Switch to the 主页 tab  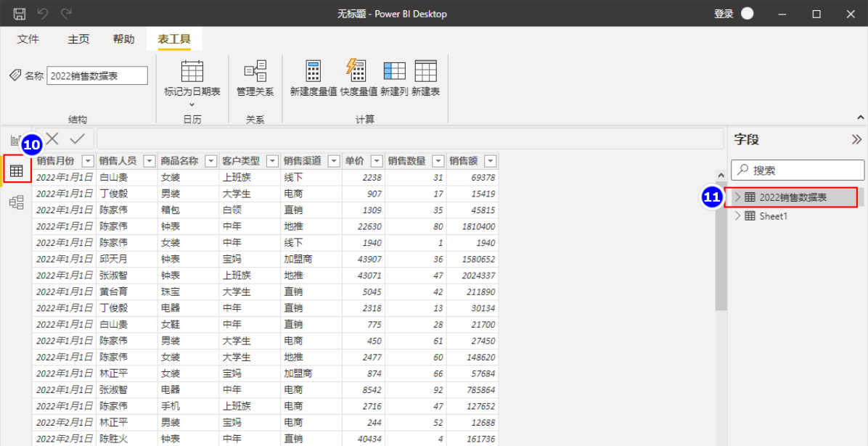78,39
